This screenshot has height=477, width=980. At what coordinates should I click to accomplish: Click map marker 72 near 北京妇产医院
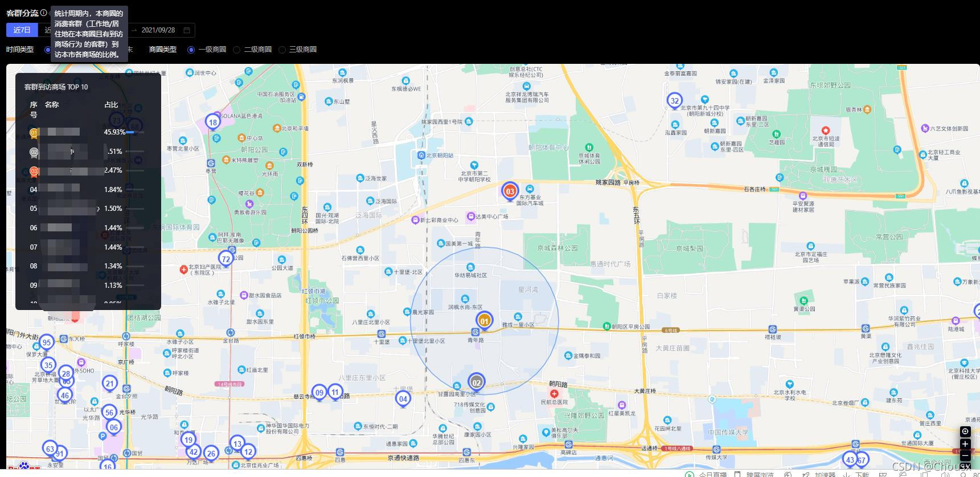pos(226,259)
